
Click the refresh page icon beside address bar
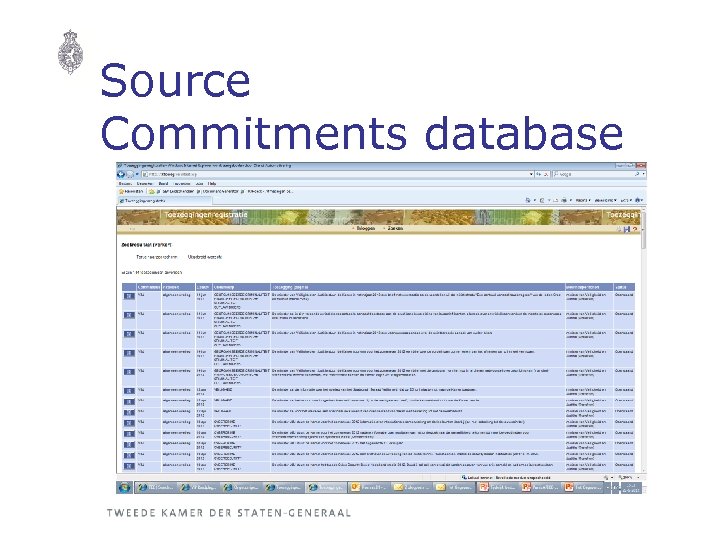point(539,174)
